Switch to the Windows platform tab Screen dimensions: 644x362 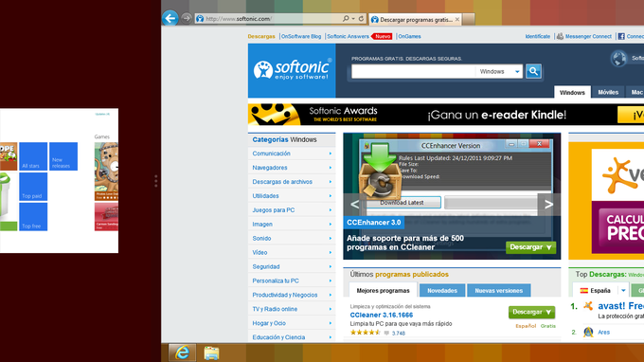[572, 92]
